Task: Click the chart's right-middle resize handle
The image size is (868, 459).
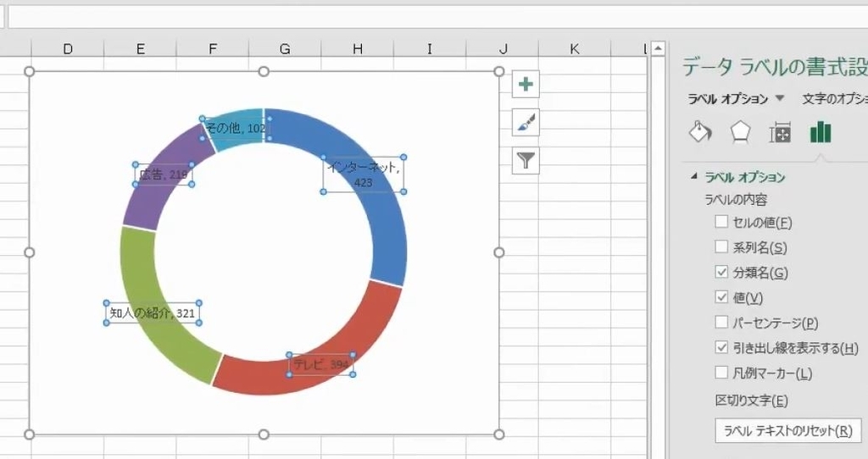Action: 498,252
